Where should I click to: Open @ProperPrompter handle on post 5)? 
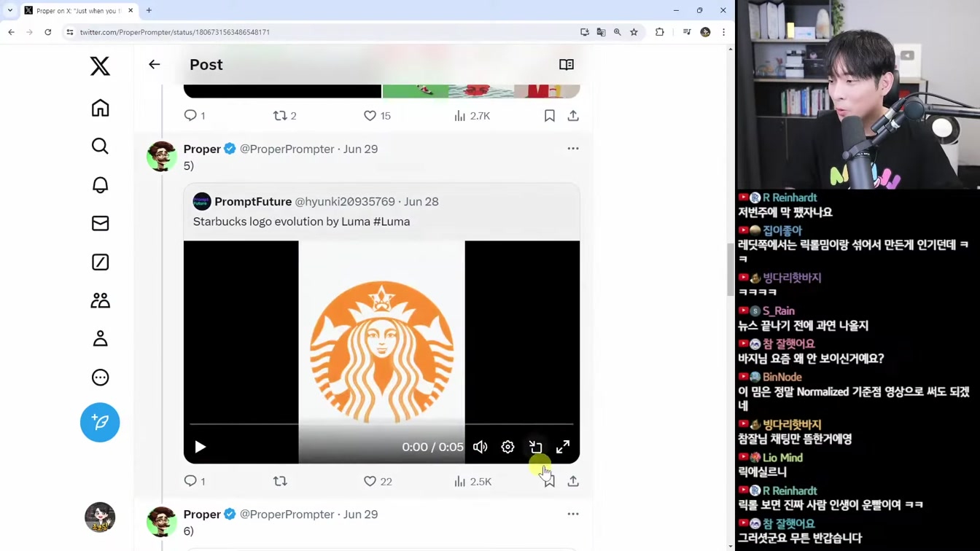coord(287,149)
